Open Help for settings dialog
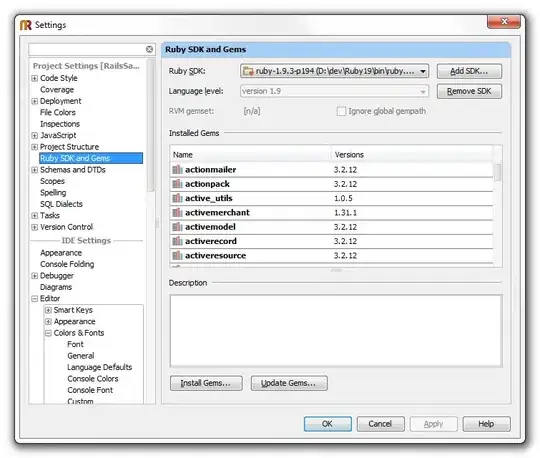Screen dimensions: 540x458 pos(486,424)
